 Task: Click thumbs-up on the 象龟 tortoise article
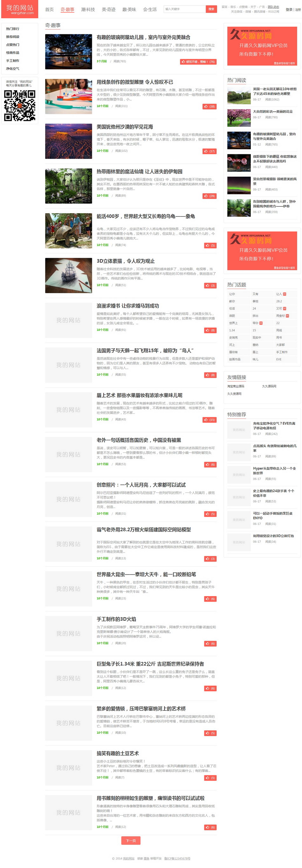[x=210, y=245]
